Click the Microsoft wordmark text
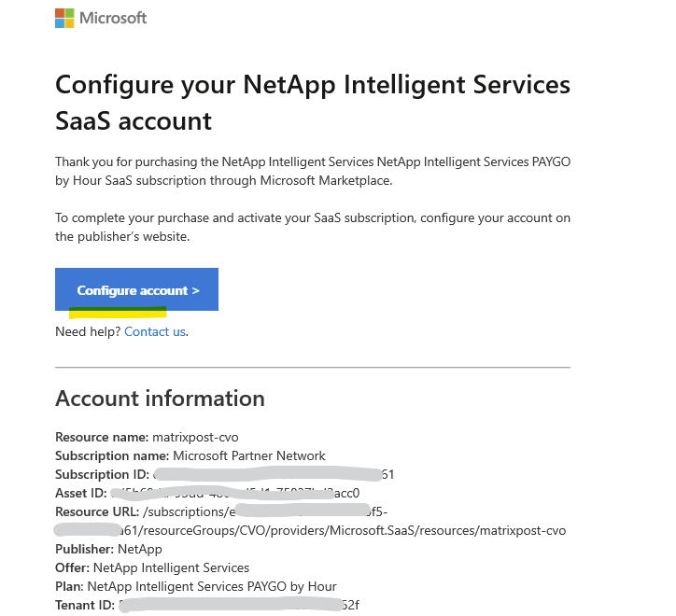Viewport: 676px width, 616px height. pos(113,18)
